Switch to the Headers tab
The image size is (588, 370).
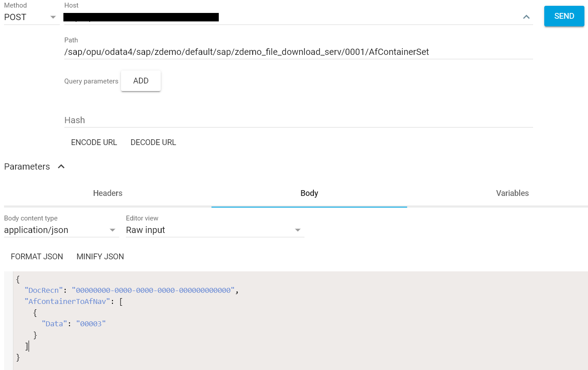coord(108,193)
